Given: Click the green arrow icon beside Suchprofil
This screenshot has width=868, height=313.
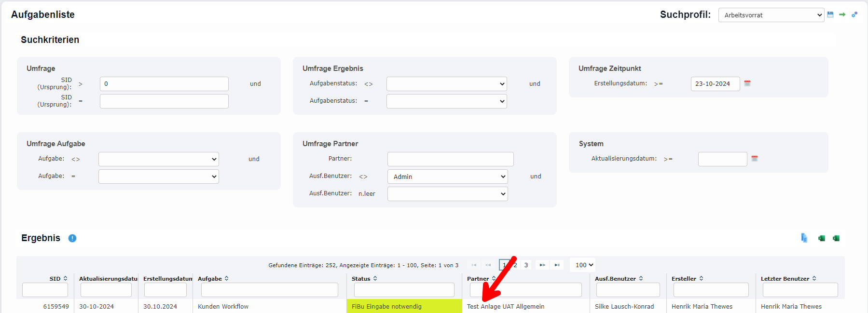Looking at the screenshot, I should [x=842, y=14].
